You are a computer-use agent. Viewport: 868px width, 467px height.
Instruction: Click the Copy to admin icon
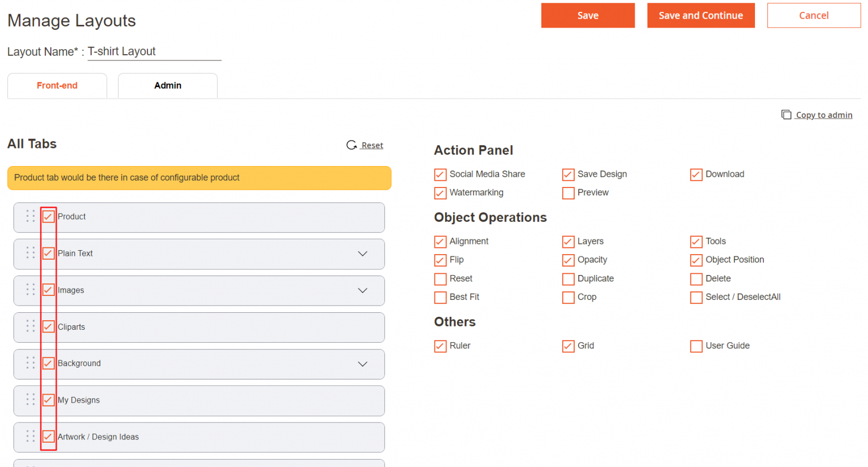tap(787, 115)
